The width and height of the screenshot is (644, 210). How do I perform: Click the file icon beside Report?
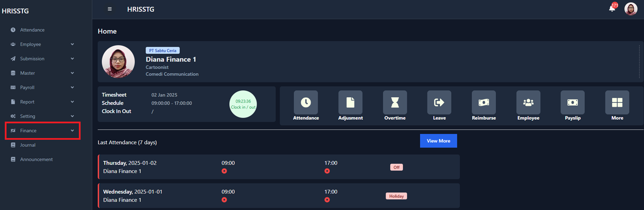coord(13,102)
